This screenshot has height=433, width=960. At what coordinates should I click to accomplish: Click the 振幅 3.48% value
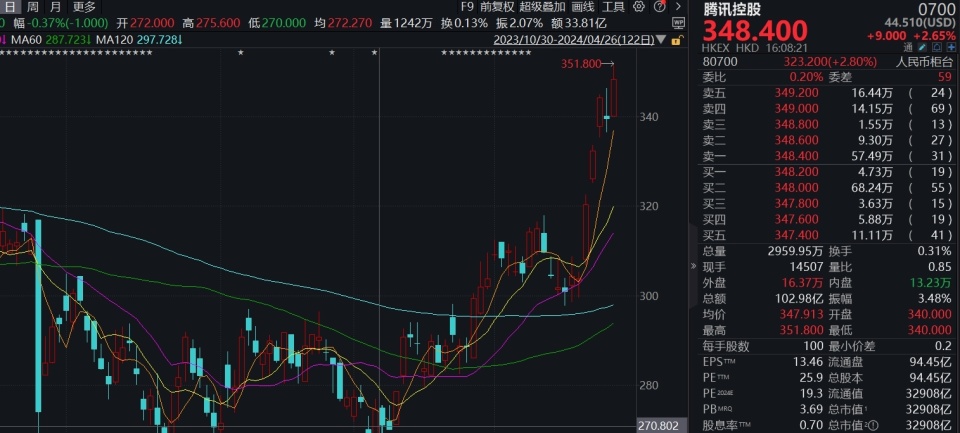point(935,298)
